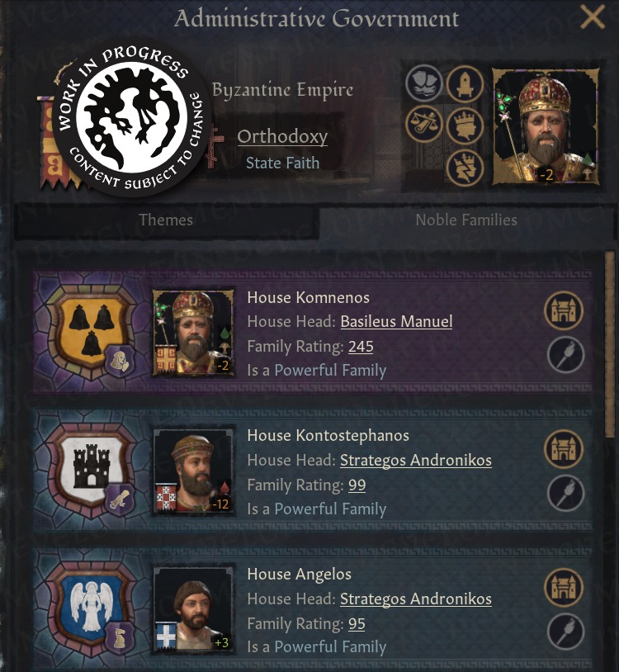Viewport: 619px width, 672px height.
Task: Click Strategos Andronikos under House Kontostephanos
Action: tap(416, 461)
